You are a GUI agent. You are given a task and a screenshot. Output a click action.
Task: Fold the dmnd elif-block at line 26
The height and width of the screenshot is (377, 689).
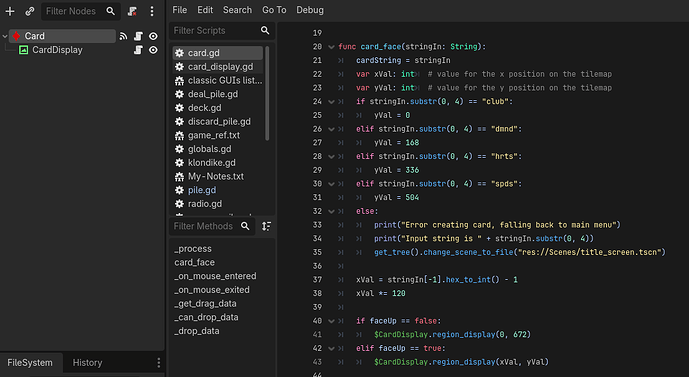[x=331, y=129]
